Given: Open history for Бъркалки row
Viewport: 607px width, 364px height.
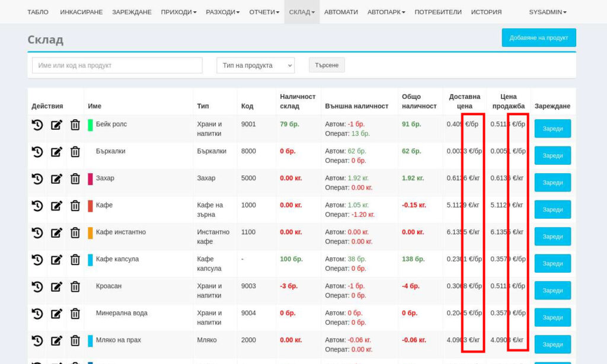Looking at the screenshot, I should tap(37, 152).
